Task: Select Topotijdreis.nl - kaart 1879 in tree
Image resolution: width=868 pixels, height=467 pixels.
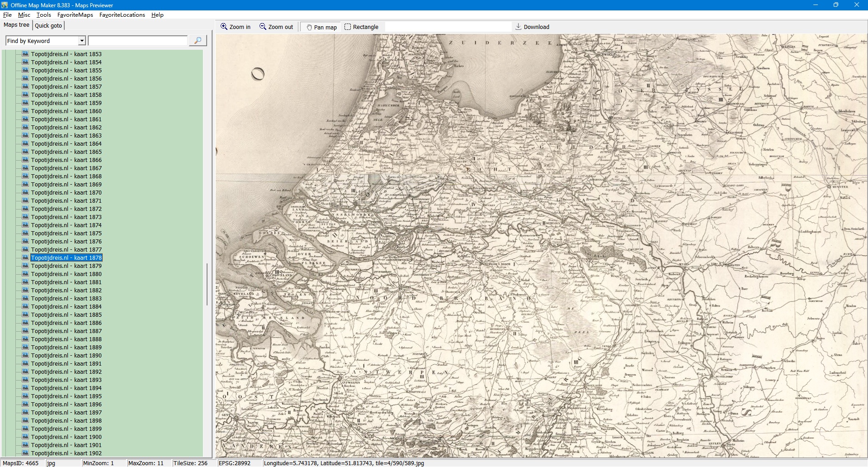Action: [x=66, y=266]
